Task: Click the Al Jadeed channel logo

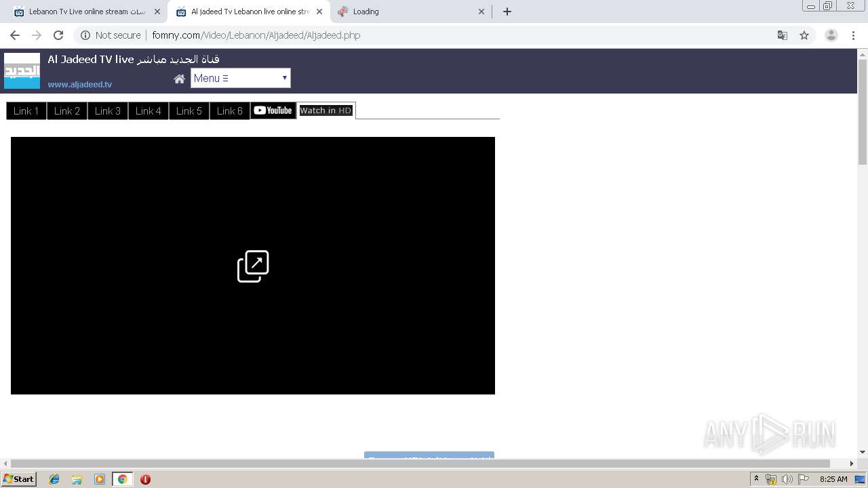Action: pos(22,70)
